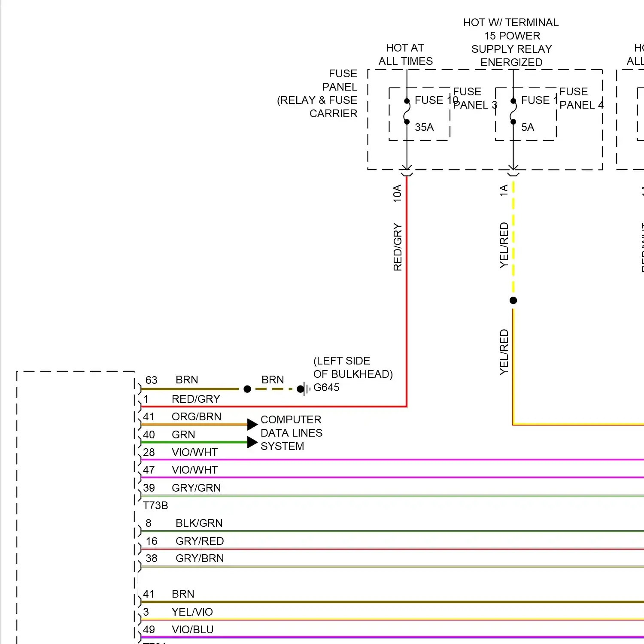644x644 pixels.
Task: Click the 35A fuse rating
Action: click(x=424, y=127)
